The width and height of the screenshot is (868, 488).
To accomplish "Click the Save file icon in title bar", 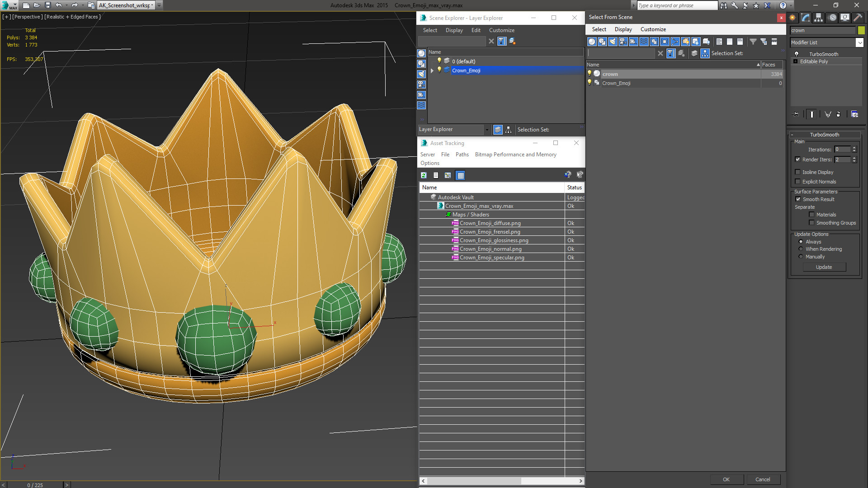I will (x=48, y=5).
